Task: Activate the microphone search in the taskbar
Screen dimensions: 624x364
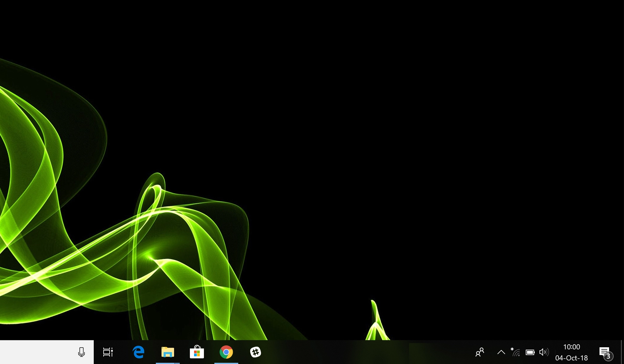Action: click(x=81, y=352)
